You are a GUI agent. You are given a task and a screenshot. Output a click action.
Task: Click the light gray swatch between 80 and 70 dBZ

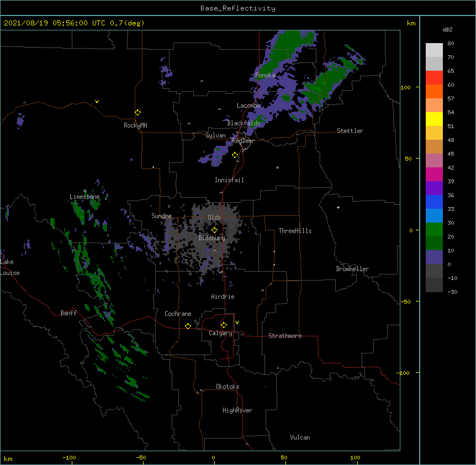tap(434, 50)
